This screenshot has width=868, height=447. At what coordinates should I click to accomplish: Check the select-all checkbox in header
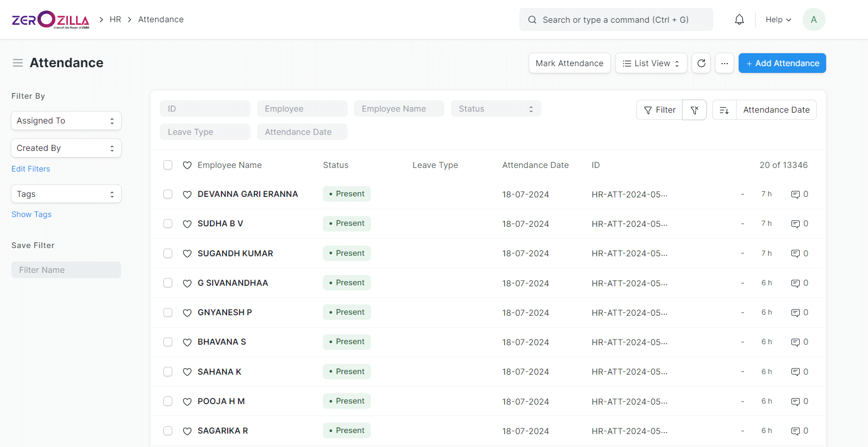coord(168,165)
